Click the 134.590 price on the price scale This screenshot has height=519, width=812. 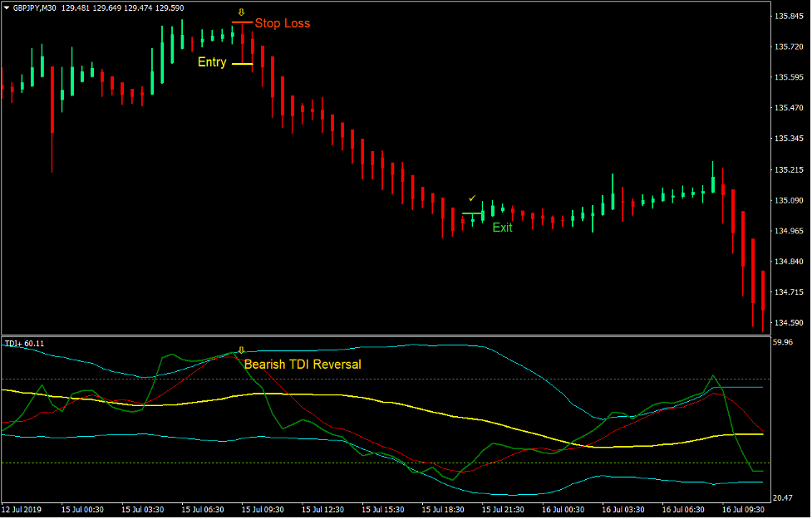point(787,323)
